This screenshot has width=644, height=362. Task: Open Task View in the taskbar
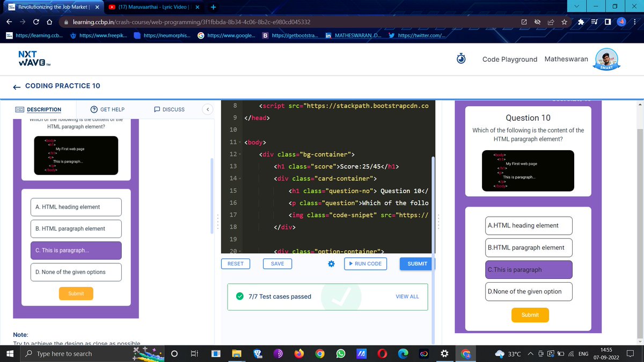pyautogui.click(x=194, y=354)
